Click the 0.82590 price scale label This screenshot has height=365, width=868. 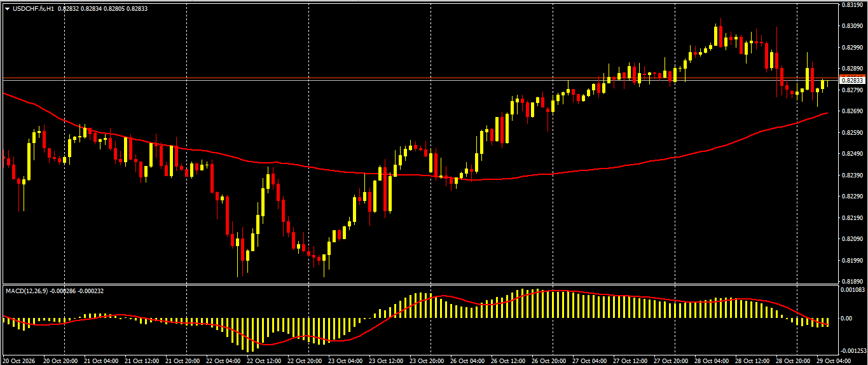(852, 133)
